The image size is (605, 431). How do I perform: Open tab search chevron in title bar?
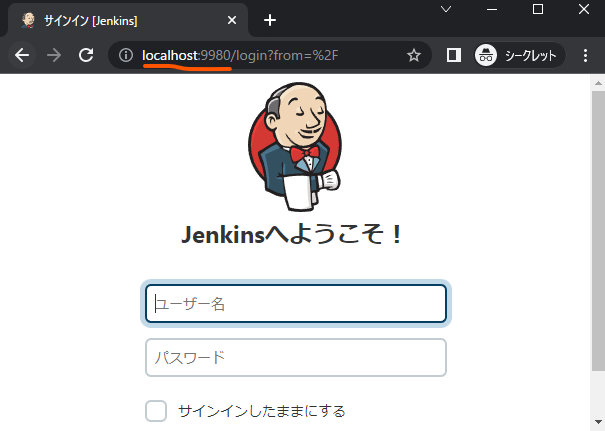(x=446, y=9)
